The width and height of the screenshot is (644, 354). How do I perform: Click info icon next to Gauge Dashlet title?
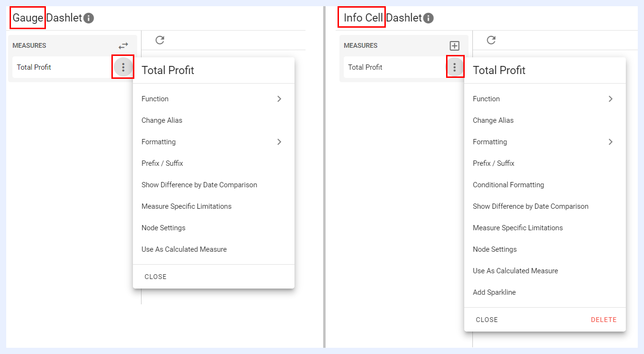(x=88, y=18)
